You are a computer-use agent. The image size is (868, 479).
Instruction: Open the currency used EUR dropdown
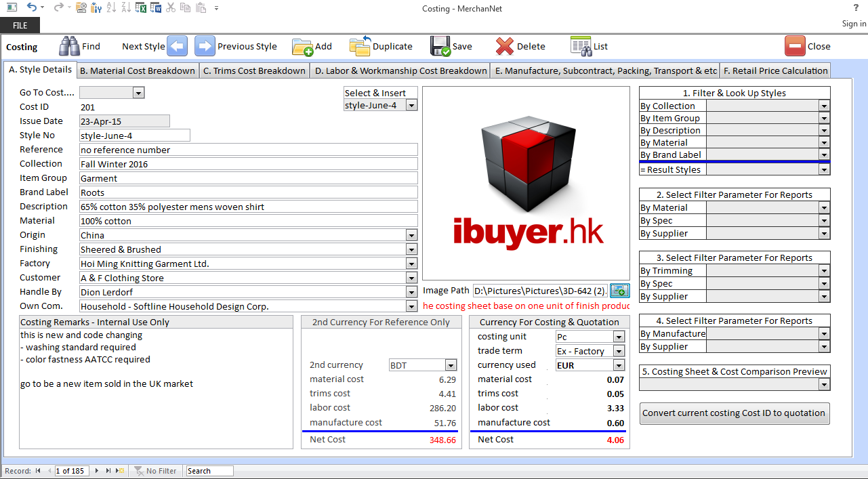coord(619,365)
